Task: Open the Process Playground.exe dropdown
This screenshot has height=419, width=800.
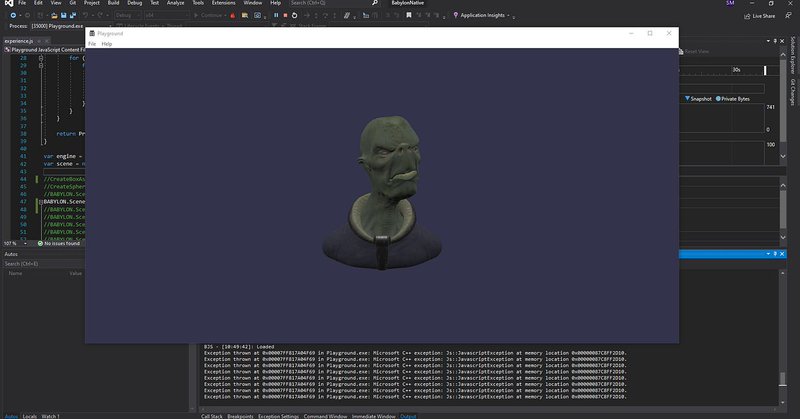Action: tap(71, 26)
